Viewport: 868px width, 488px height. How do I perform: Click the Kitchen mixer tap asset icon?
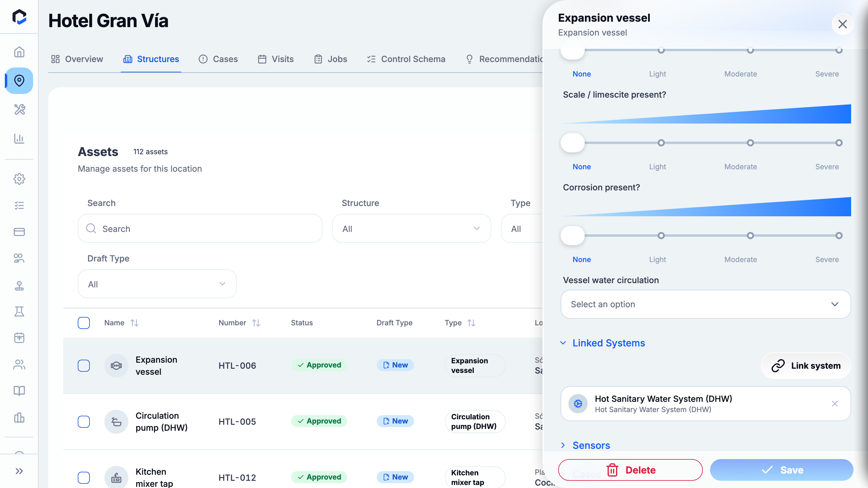116,477
